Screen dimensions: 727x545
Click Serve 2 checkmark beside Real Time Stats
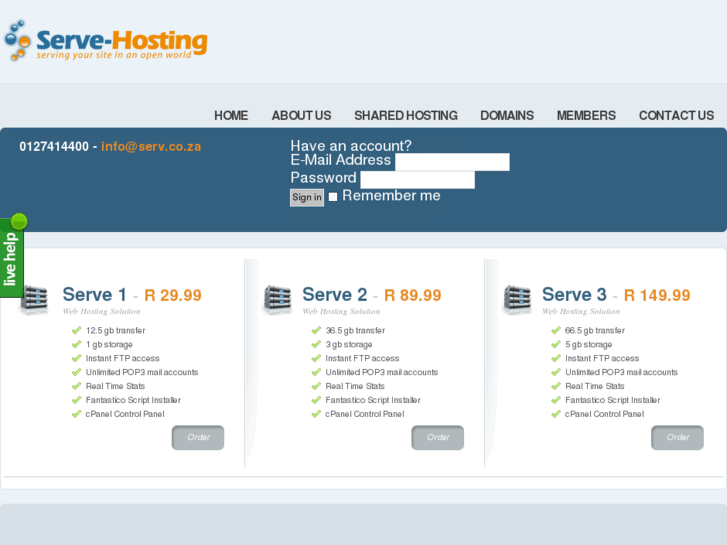[x=316, y=386]
